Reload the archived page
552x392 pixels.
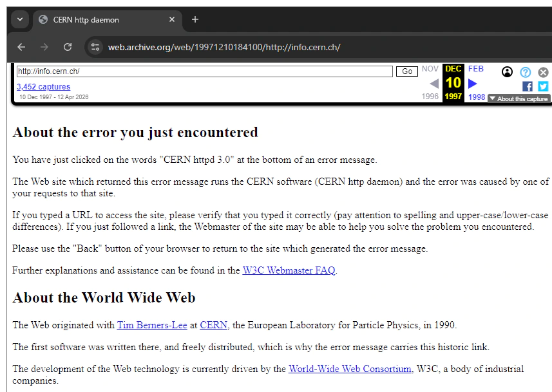tap(67, 46)
